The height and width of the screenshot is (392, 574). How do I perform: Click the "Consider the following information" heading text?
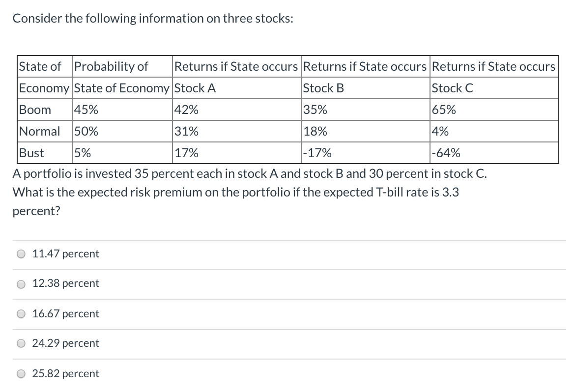pyautogui.click(x=153, y=19)
